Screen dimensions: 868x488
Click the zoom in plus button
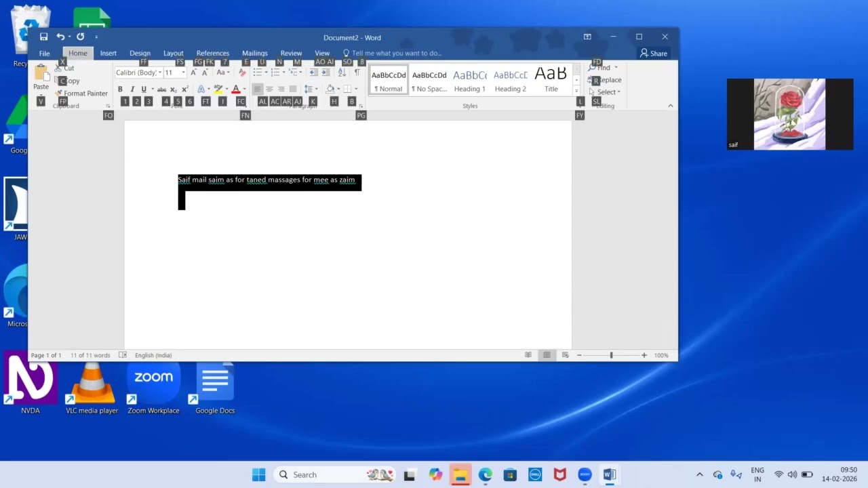point(644,355)
